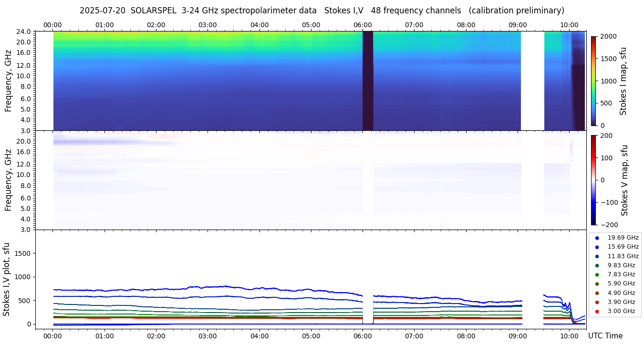Click the 3.00 GHz red legend dot
644x346 pixels.
[597, 311]
